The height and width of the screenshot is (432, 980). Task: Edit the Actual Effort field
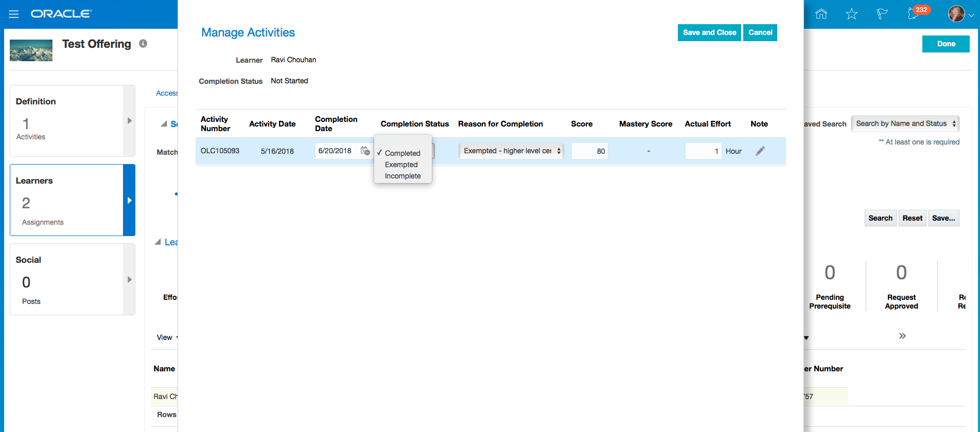tap(704, 151)
